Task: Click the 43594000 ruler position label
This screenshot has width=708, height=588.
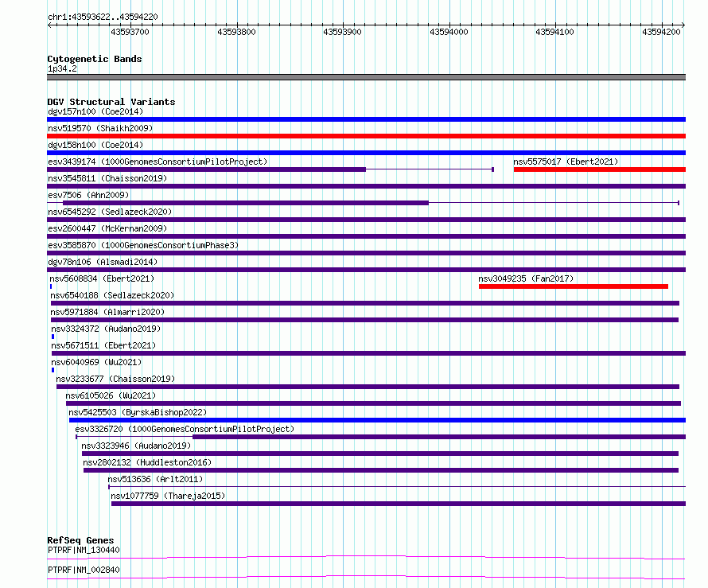Action: coord(449,32)
